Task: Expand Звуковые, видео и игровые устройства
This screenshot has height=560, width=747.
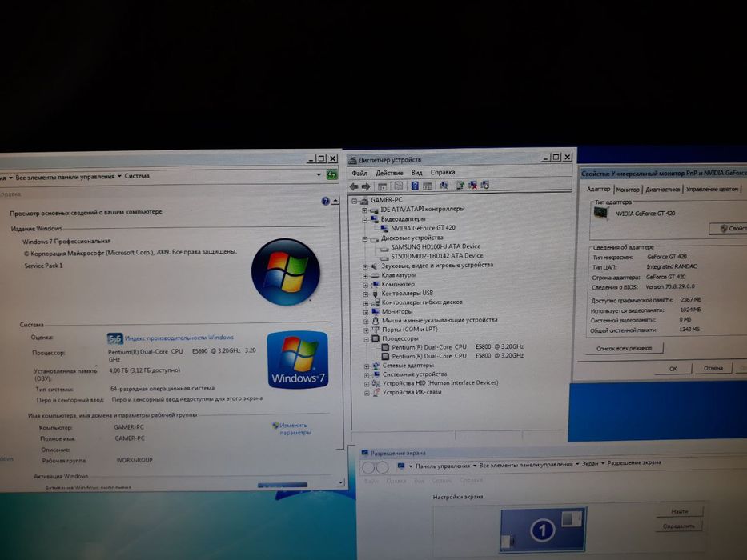Action: pos(365,266)
